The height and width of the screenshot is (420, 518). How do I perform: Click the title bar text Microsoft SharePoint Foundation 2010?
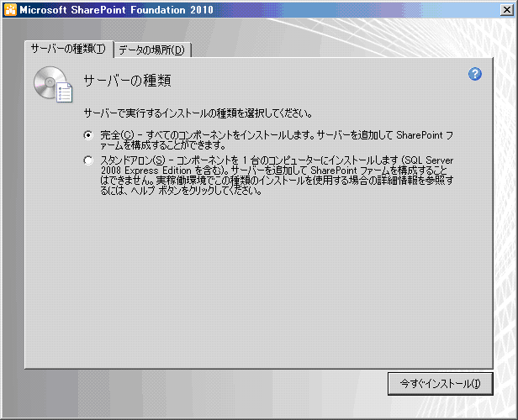pyautogui.click(x=116, y=10)
